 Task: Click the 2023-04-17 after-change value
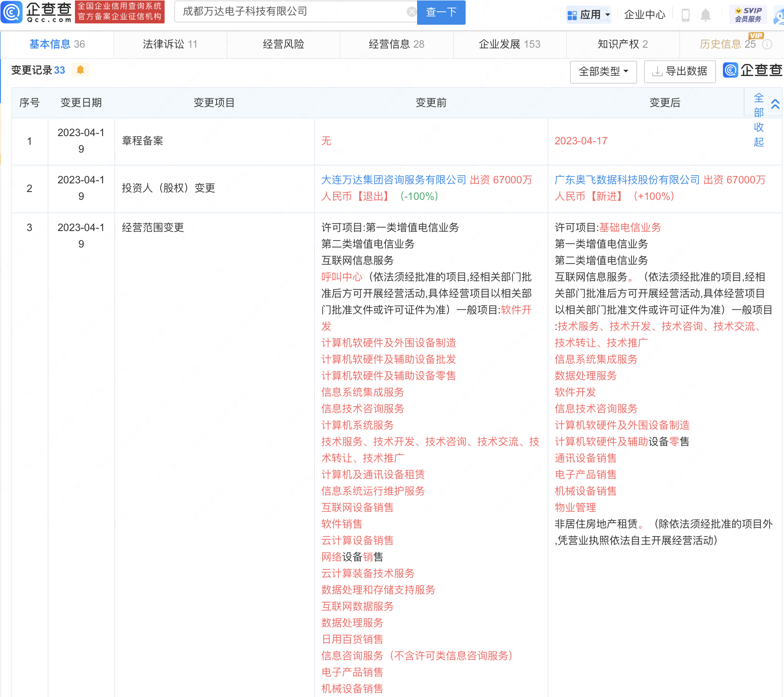581,141
